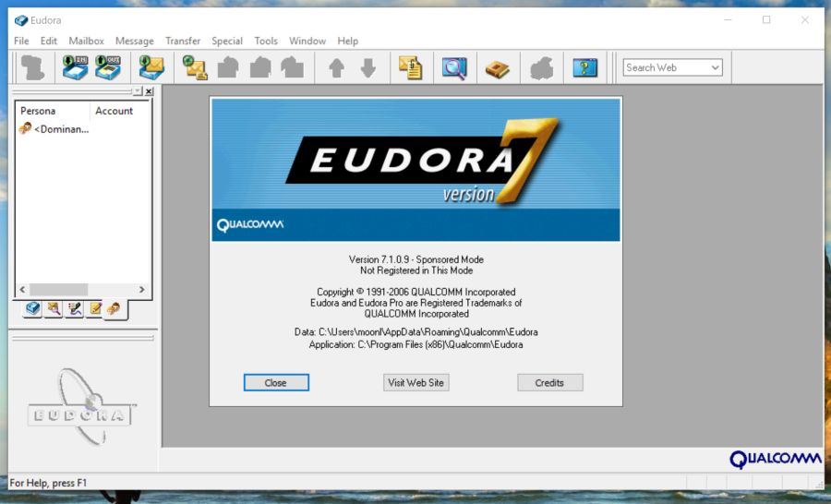This screenshot has width=831, height=504.
Task: Click the Persona list horizontal scrollbar right arrow
Action: coord(141,289)
